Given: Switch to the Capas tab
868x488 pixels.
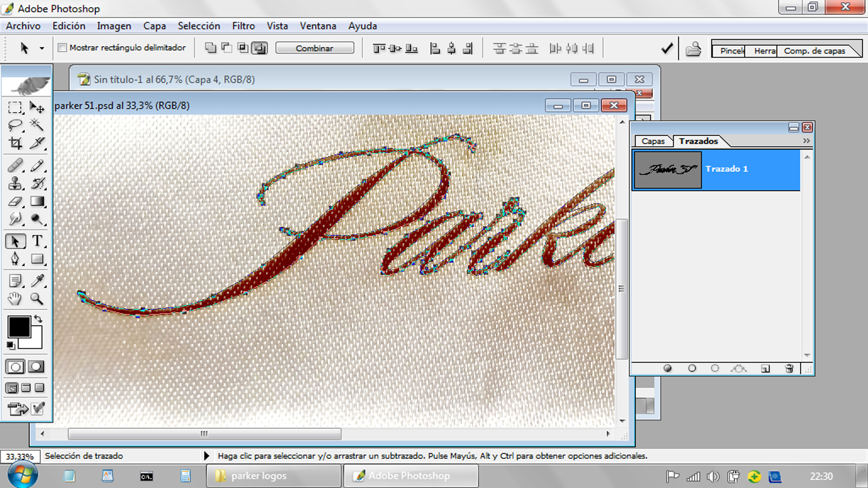Looking at the screenshot, I should pyautogui.click(x=653, y=141).
